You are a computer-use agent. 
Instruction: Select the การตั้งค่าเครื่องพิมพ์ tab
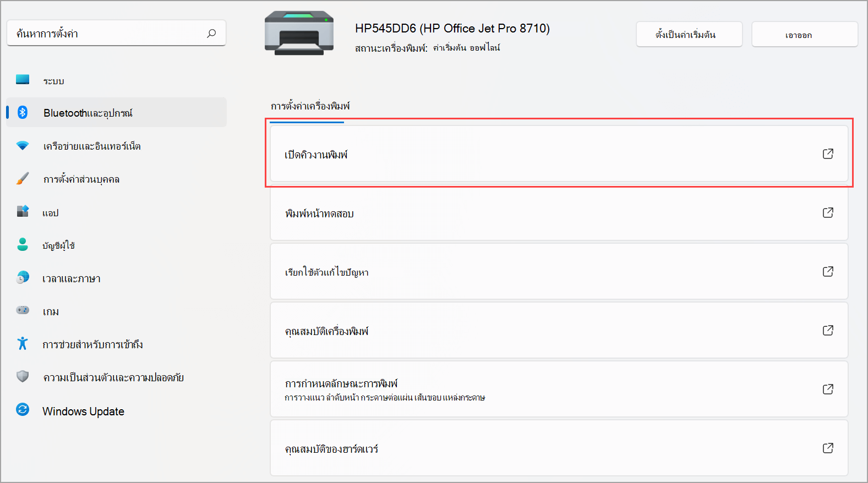(x=310, y=106)
